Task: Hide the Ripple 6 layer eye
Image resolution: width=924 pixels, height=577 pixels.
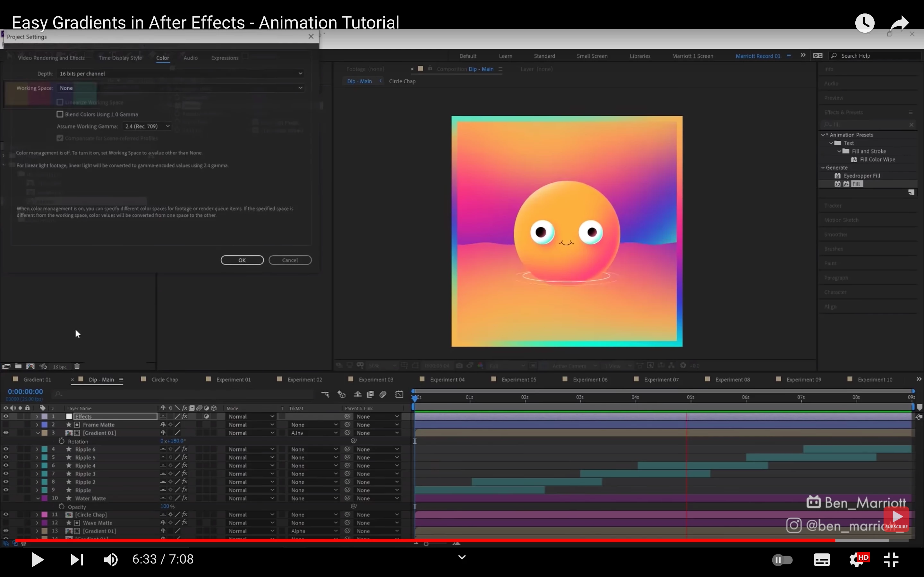Action: click(6, 449)
